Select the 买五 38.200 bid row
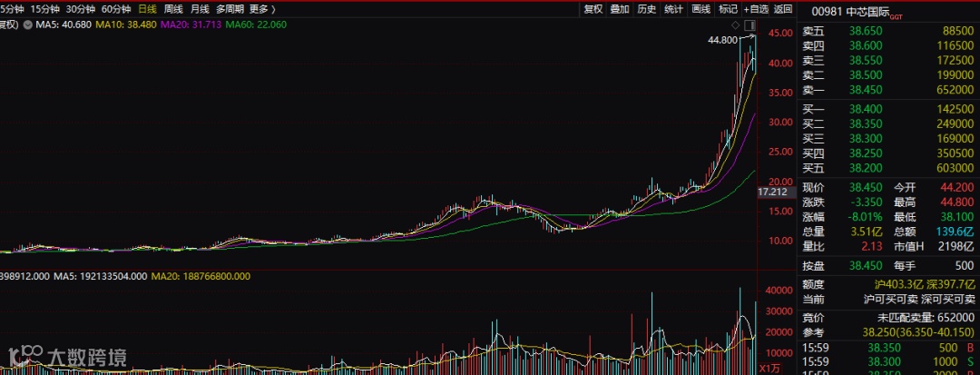Image resolution: width=980 pixels, height=375 pixels. (x=888, y=169)
